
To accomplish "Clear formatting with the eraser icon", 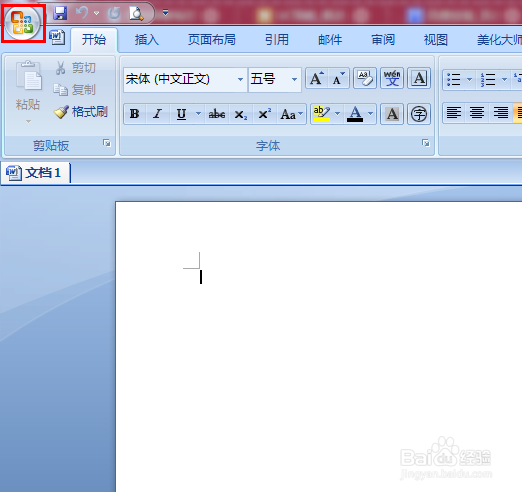I will (x=365, y=78).
